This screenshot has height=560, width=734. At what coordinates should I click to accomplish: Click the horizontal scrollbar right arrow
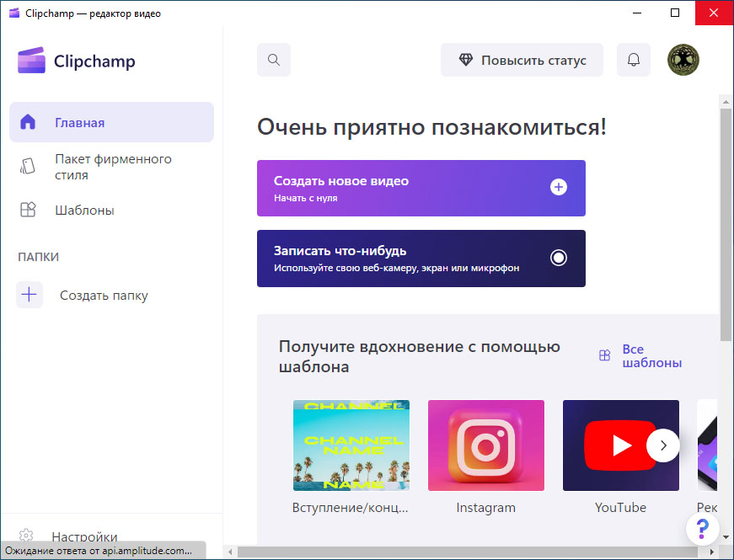(711, 552)
